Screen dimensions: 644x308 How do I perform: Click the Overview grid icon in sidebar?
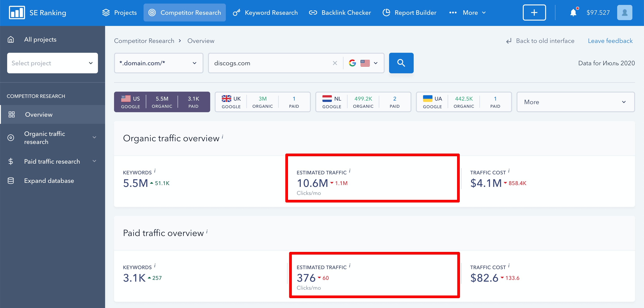[11, 114]
